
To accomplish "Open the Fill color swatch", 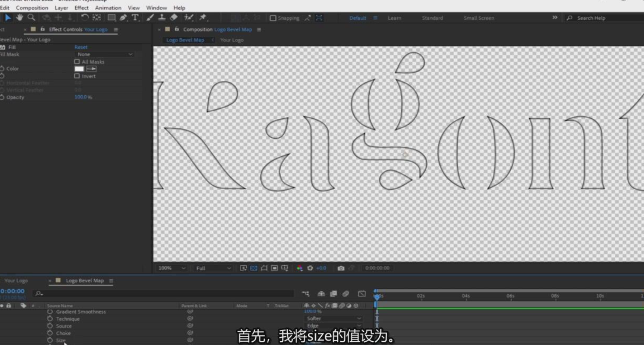I will [79, 69].
